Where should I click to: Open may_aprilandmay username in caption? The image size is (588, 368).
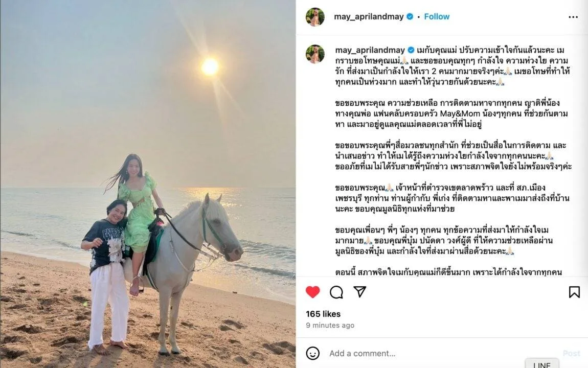coord(370,50)
